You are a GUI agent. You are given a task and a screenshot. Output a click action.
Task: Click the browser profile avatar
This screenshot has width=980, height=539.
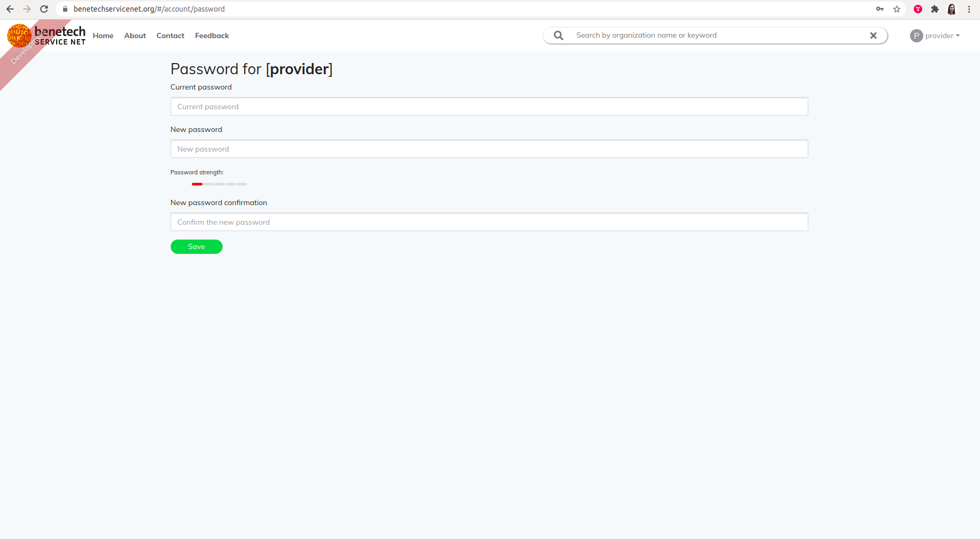point(952,8)
